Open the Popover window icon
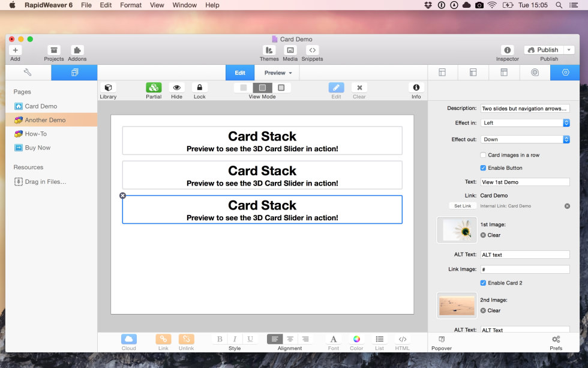 click(x=442, y=339)
